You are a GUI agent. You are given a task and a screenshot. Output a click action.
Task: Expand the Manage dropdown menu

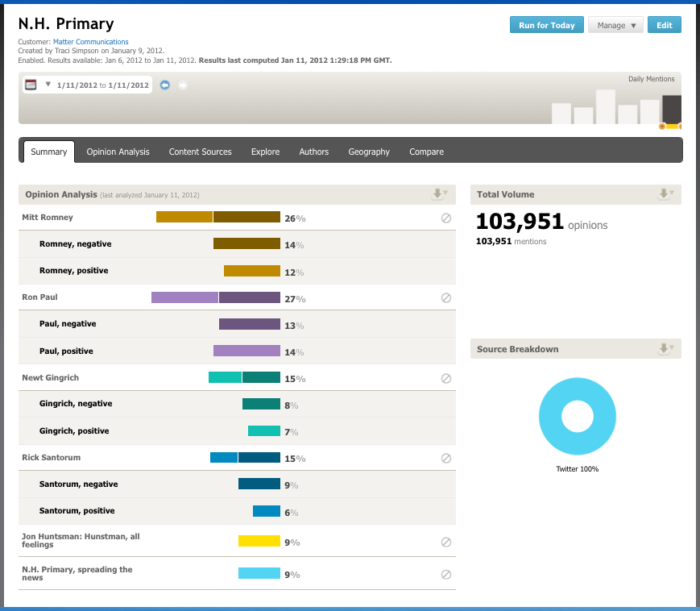click(615, 25)
